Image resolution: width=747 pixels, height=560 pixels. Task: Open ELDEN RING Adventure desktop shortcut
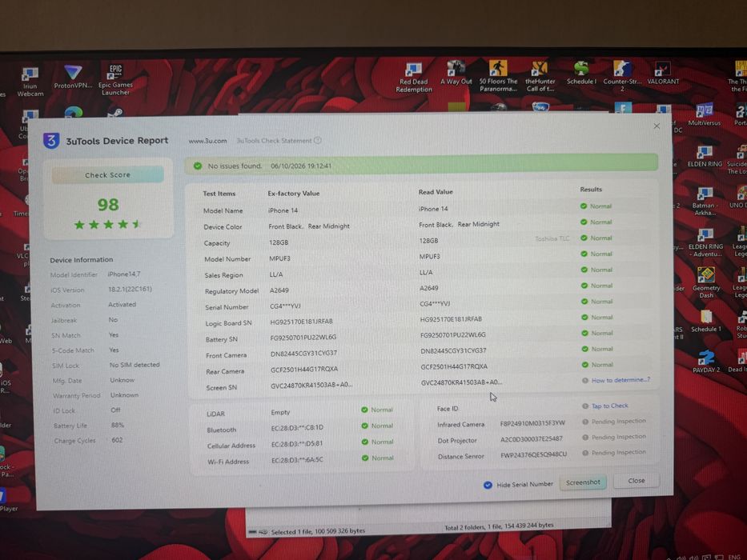pos(705,243)
